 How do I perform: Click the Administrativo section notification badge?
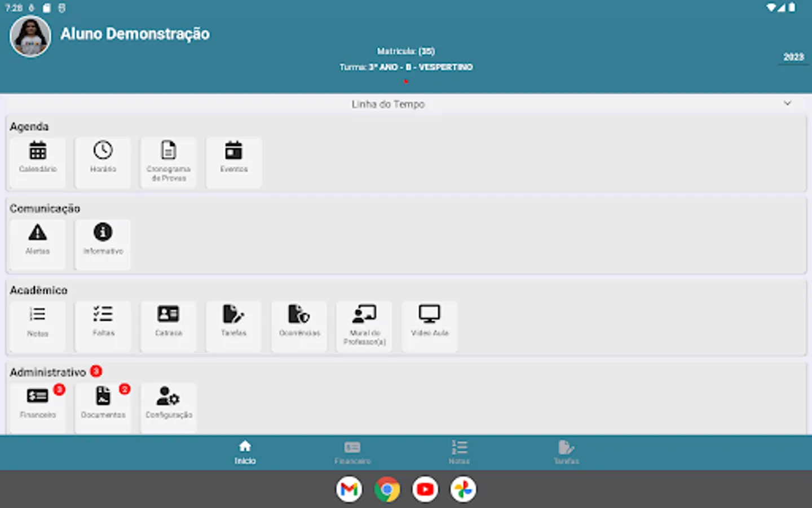96,371
